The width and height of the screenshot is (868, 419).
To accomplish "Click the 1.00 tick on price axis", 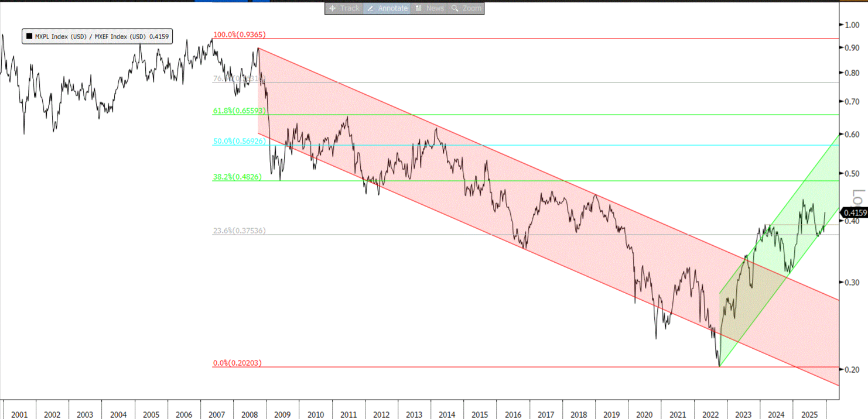I will click(x=851, y=25).
